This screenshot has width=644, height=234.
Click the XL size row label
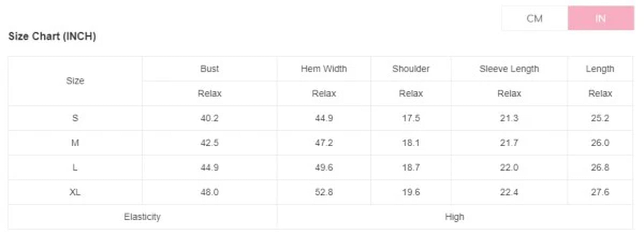click(x=75, y=192)
